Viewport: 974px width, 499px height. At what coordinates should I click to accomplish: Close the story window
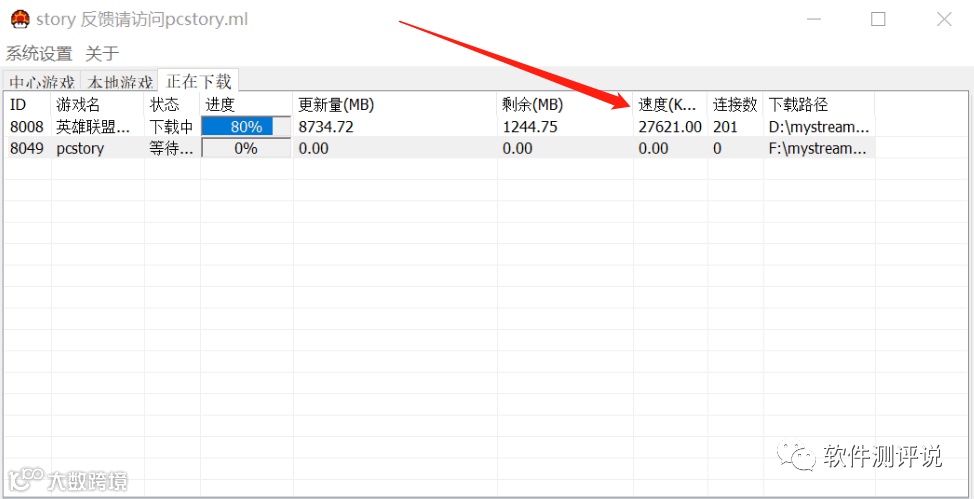point(944,19)
